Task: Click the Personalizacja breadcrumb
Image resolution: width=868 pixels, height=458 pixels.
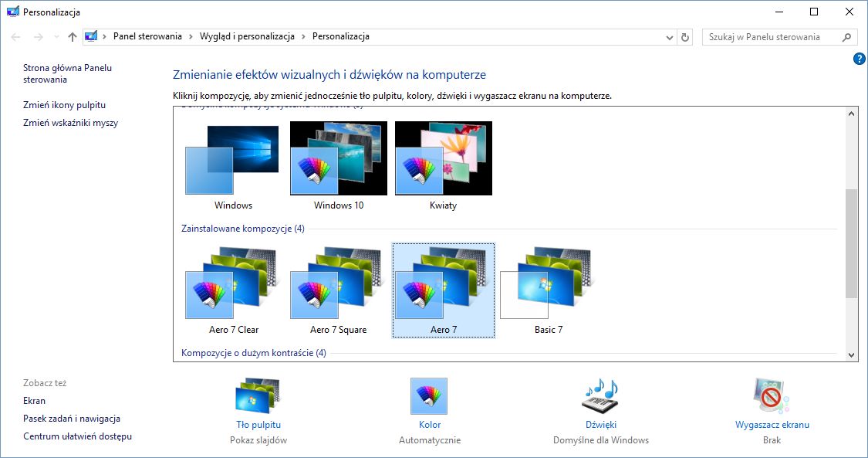Action: 340,36
